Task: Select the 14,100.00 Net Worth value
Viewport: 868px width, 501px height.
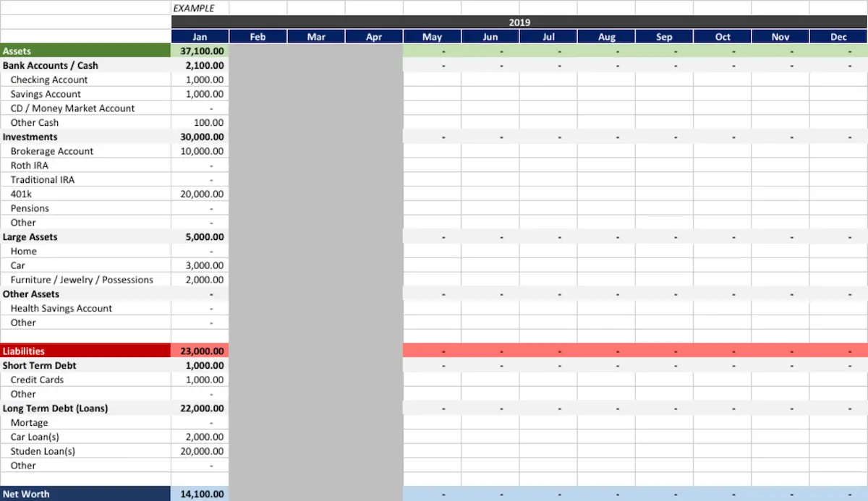Action: point(200,494)
